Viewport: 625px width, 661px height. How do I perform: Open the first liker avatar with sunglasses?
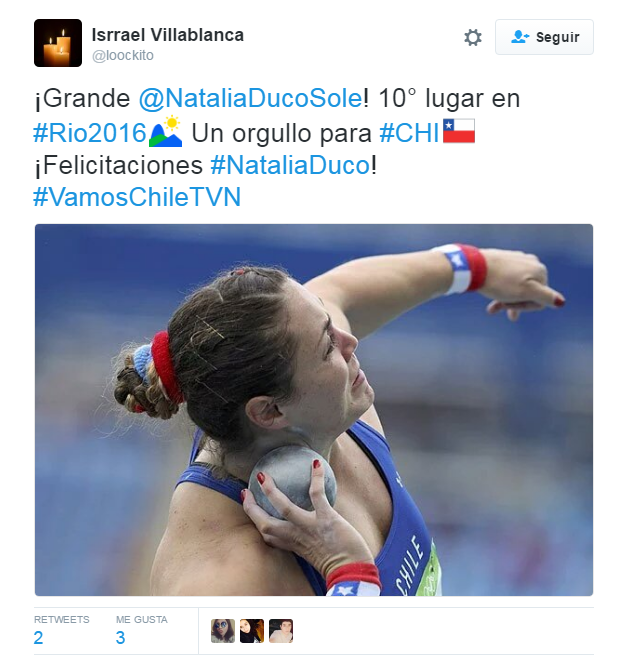(223, 631)
